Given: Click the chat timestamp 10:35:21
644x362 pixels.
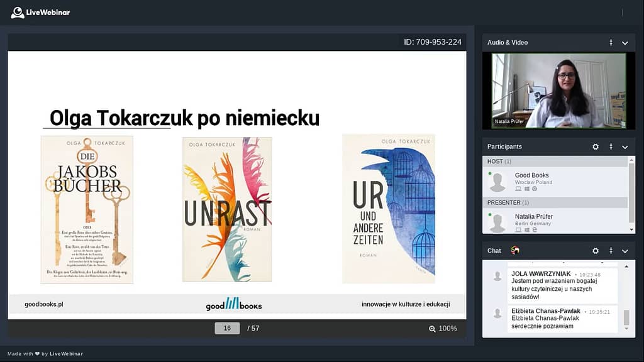Looking at the screenshot, I should point(599,312).
